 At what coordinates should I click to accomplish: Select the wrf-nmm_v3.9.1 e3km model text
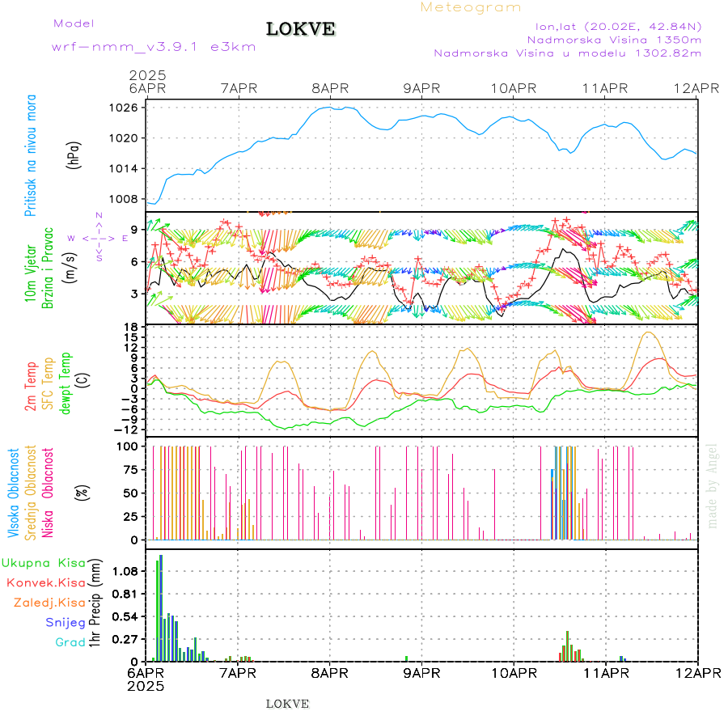(x=154, y=46)
